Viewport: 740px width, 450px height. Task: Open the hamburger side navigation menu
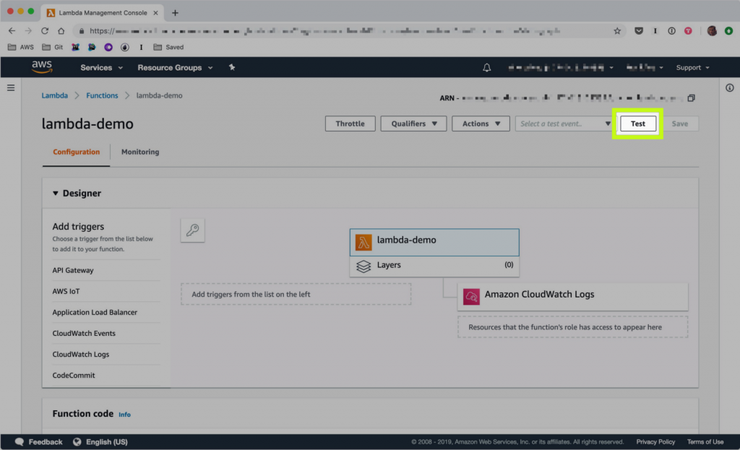10,88
